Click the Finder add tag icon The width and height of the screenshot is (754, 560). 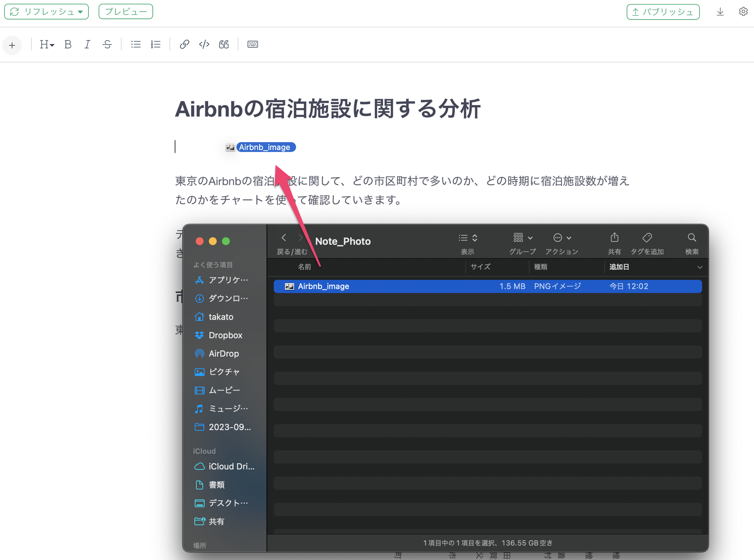[x=647, y=237]
